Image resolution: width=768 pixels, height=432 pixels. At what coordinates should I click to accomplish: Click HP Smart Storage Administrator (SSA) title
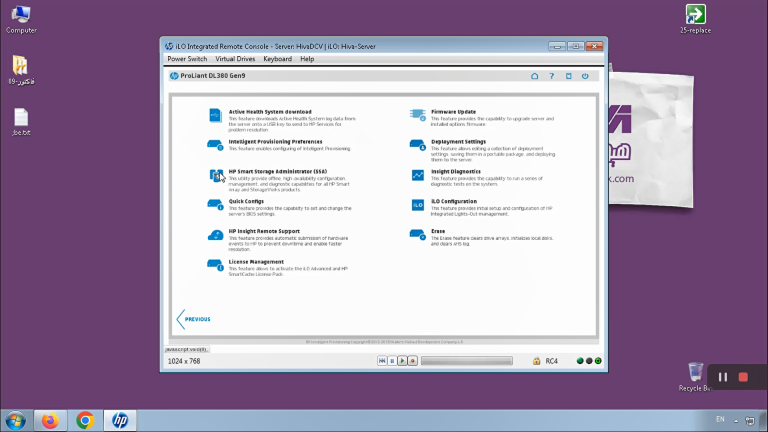(x=278, y=171)
